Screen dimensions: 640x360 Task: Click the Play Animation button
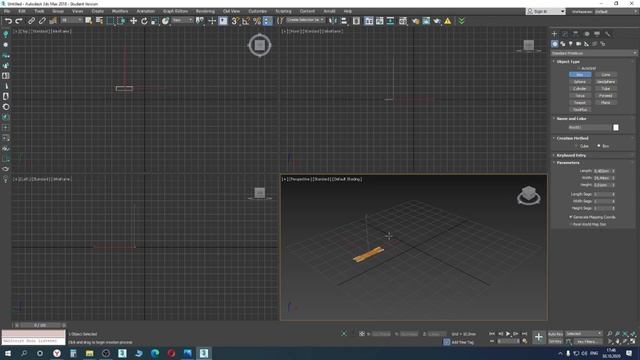pos(508,334)
